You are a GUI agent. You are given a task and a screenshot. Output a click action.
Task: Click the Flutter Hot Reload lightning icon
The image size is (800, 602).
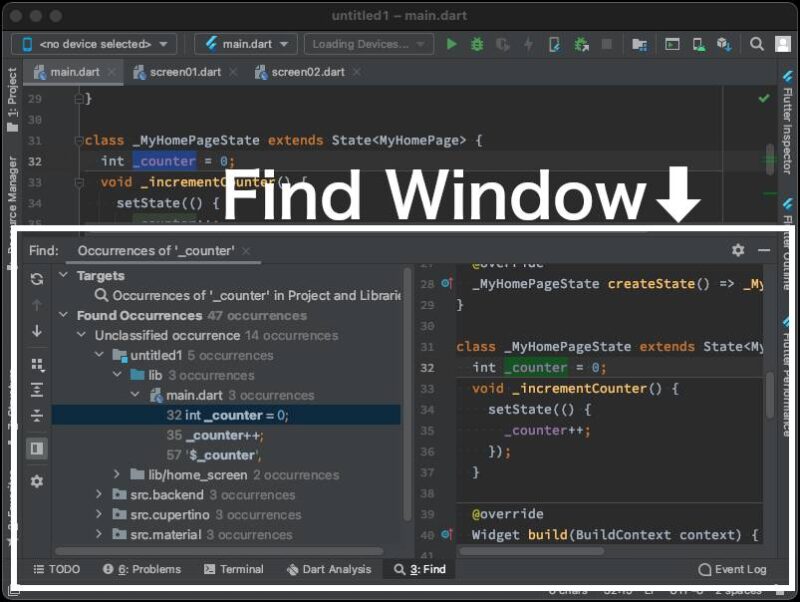pyautogui.click(x=529, y=44)
